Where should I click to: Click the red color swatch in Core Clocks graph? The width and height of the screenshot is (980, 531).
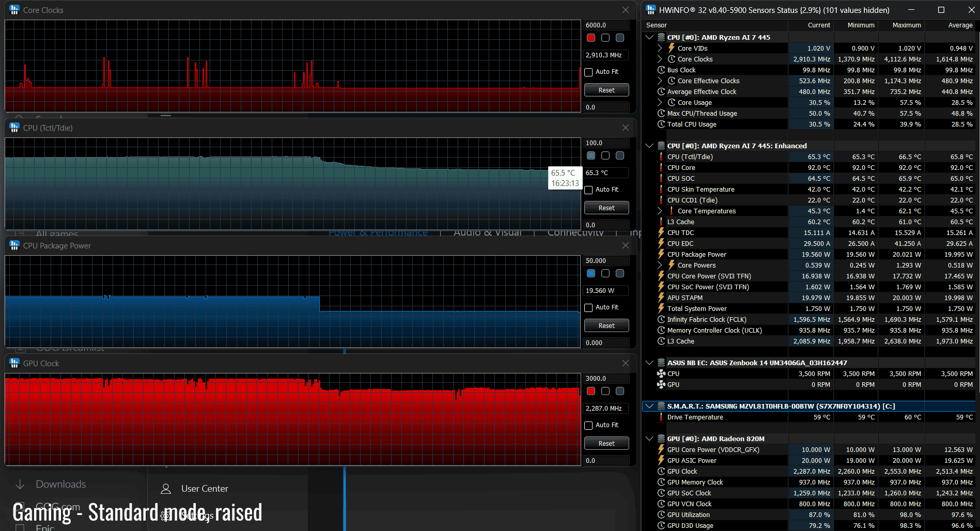tap(591, 38)
